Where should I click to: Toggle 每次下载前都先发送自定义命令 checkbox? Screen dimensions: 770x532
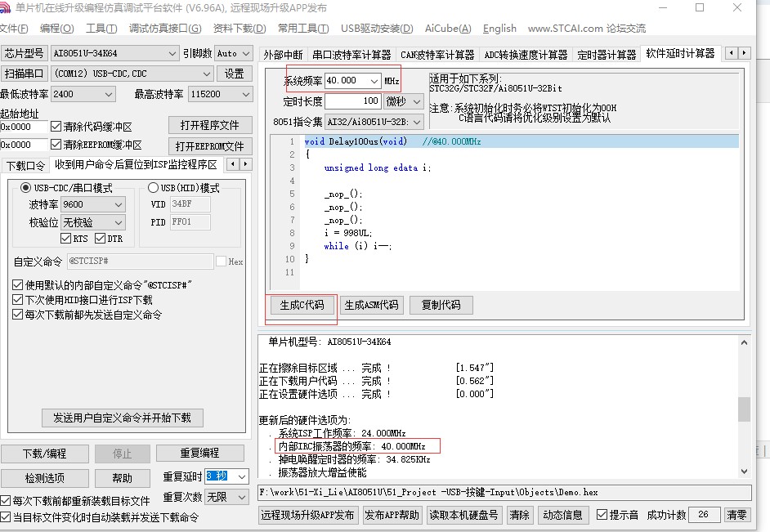(x=18, y=314)
